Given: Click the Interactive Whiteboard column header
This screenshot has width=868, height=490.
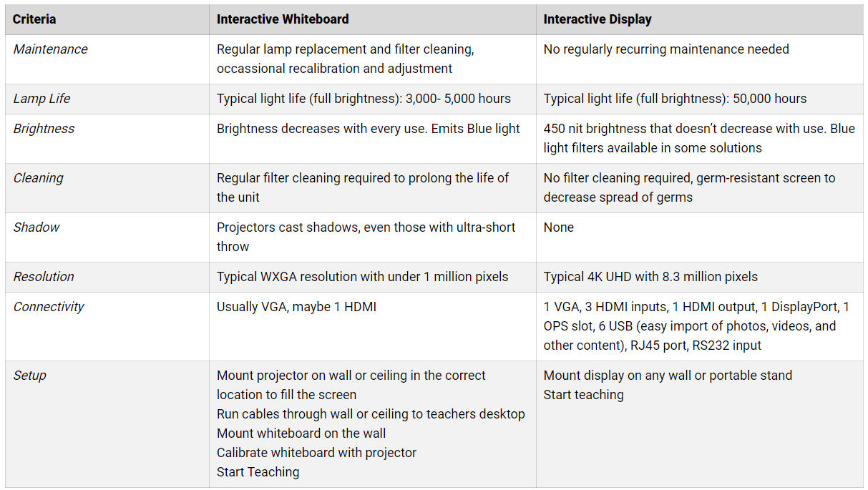Looking at the screenshot, I should pos(283,19).
